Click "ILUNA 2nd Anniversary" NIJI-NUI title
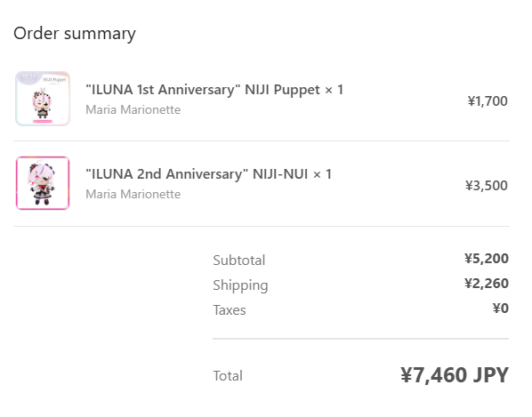Image resolution: width=532 pixels, height=417 pixels. click(x=197, y=174)
